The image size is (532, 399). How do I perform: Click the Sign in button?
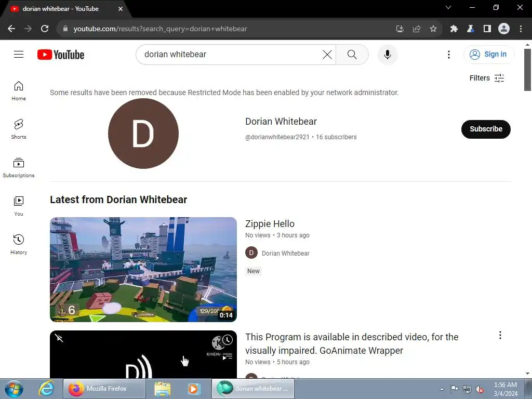coord(489,54)
